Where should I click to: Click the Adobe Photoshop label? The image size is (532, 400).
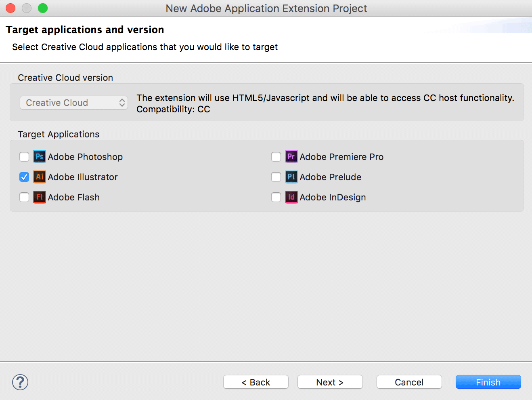click(x=85, y=157)
